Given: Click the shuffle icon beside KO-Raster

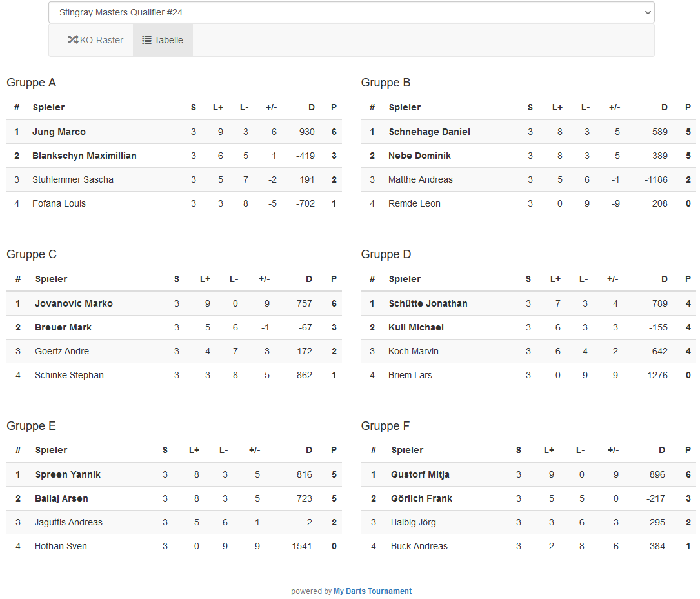Looking at the screenshot, I should (73, 40).
